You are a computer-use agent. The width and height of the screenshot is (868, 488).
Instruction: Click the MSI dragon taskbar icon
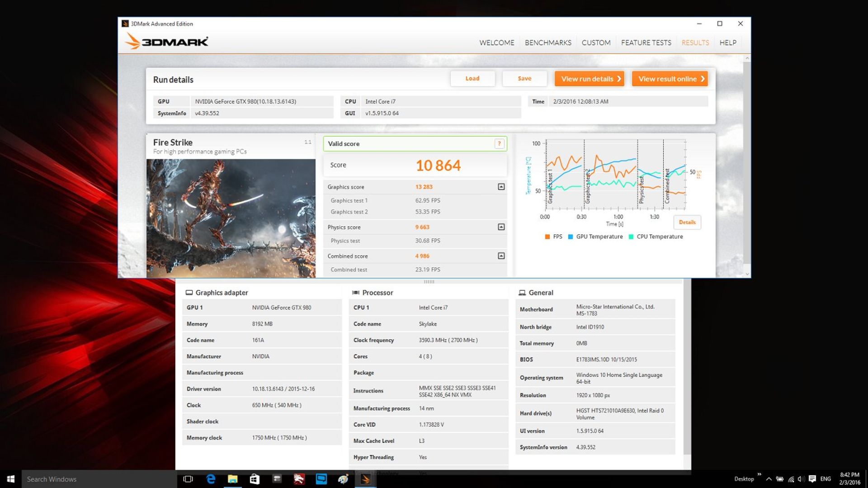pyautogui.click(x=299, y=479)
